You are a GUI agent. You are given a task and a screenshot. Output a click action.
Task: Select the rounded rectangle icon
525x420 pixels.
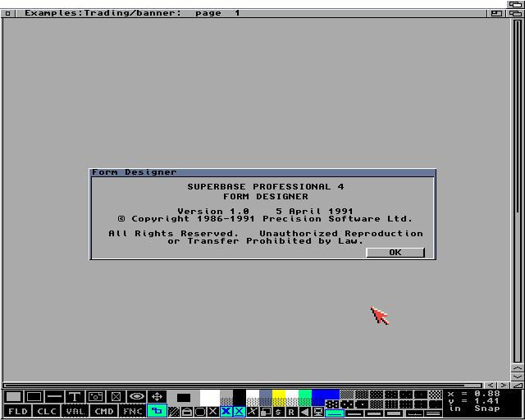tap(200, 412)
